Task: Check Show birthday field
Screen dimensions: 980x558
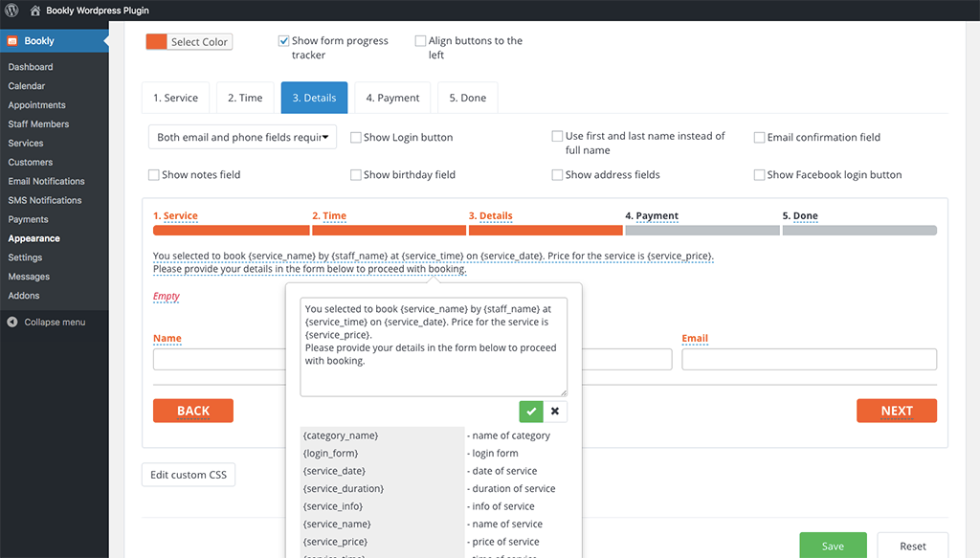Action: [x=356, y=175]
